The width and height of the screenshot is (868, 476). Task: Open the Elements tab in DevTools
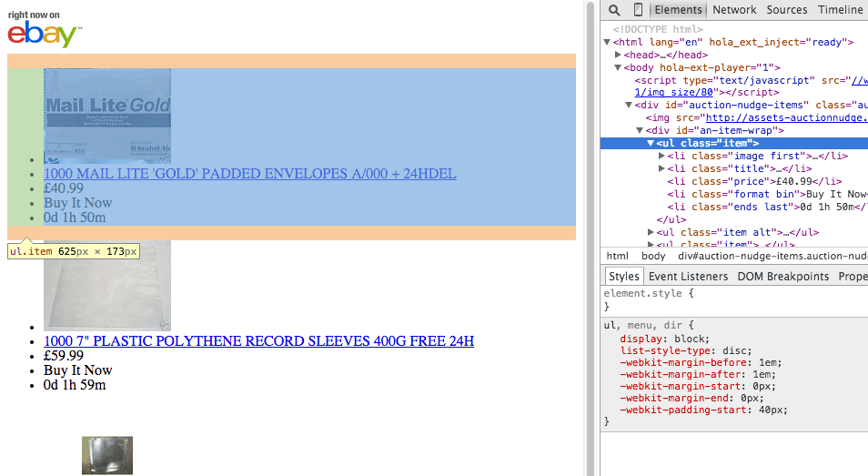tap(678, 10)
